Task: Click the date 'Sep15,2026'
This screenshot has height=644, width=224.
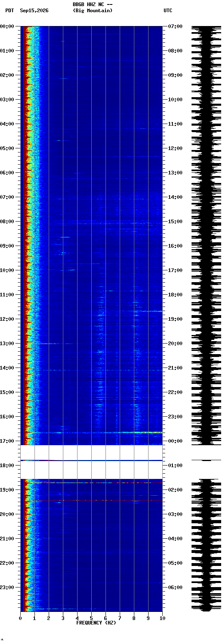Action: pyautogui.click(x=34, y=11)
